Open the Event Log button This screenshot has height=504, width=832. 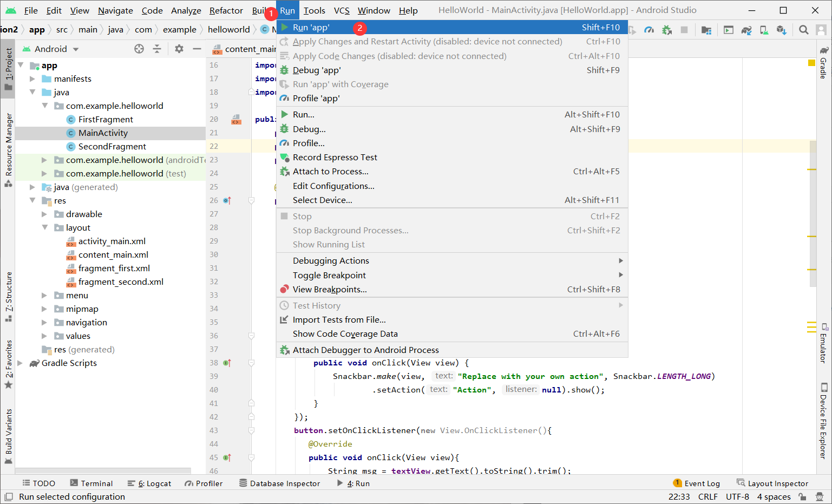coord(697,483)
